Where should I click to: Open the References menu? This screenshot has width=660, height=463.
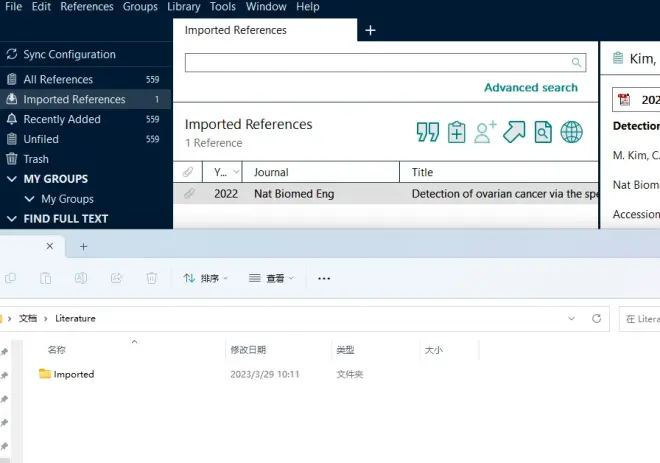point(87,7)
